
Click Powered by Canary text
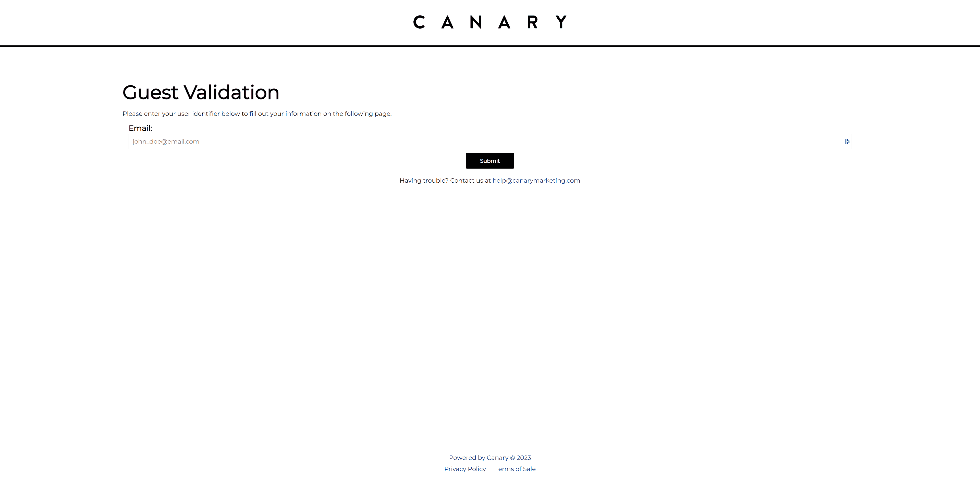[489, 458]
